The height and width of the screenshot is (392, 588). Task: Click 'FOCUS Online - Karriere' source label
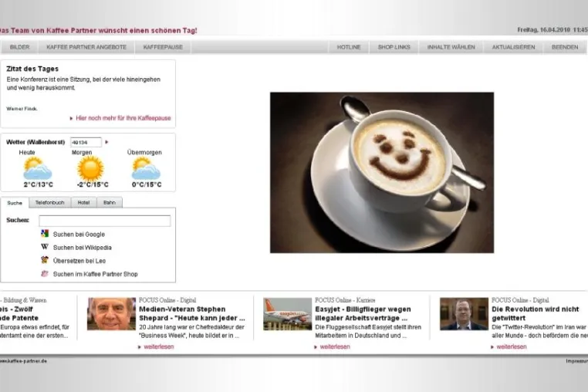[345, 300]
